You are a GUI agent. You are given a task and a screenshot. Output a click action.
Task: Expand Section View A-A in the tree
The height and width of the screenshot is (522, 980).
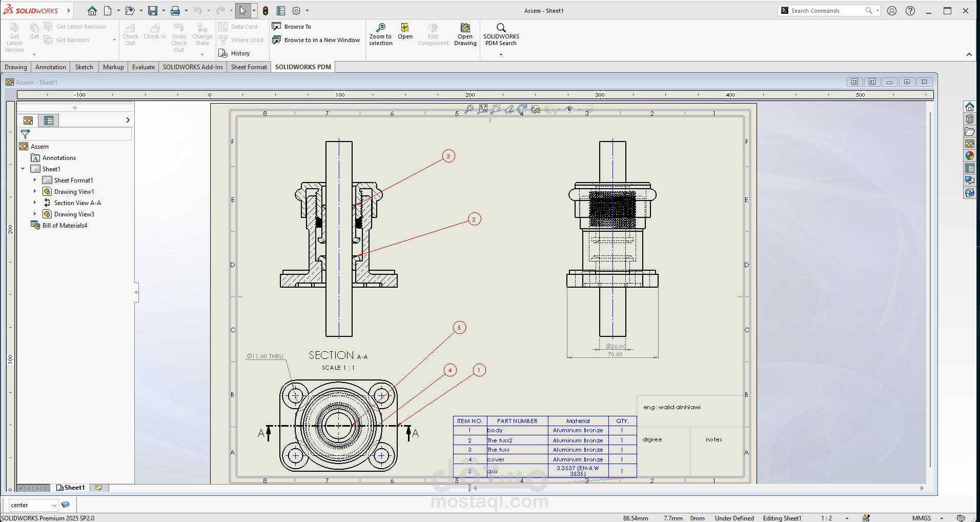(x=35, y=203)
